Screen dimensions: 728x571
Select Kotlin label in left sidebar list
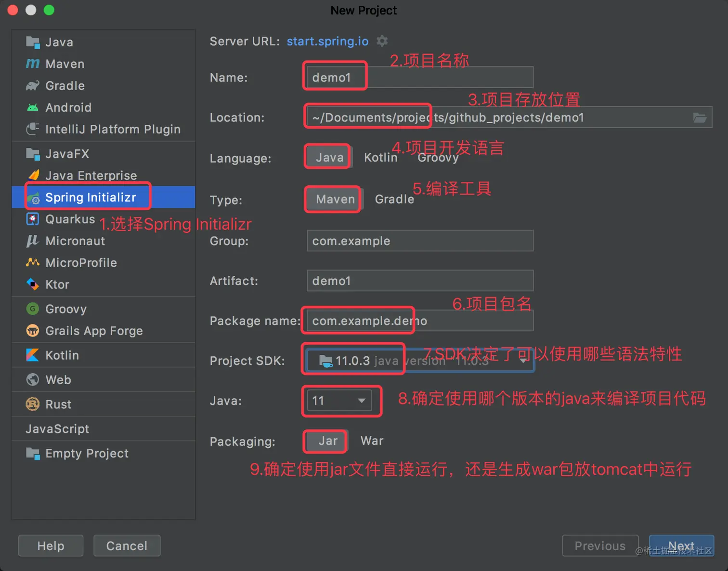coord(62,355)
